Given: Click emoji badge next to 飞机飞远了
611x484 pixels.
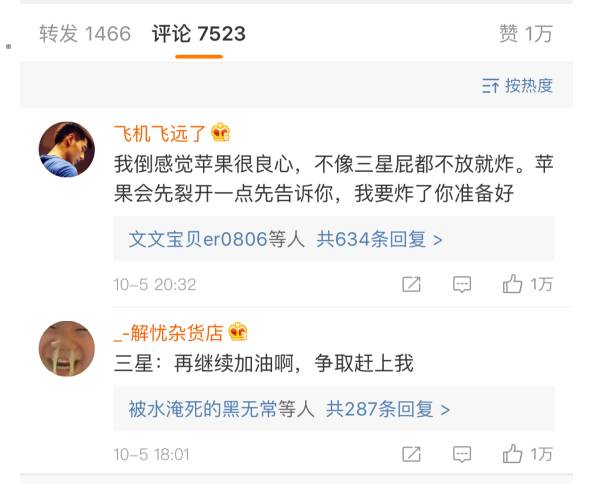Looking at the screenshot, I should 221,134.
